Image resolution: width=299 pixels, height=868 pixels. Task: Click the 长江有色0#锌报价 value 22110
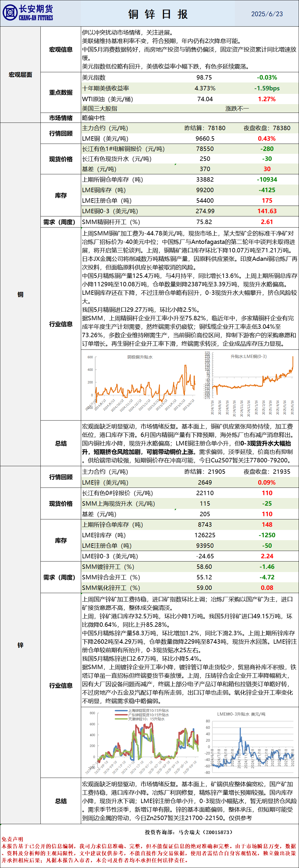tap(205, 493)
